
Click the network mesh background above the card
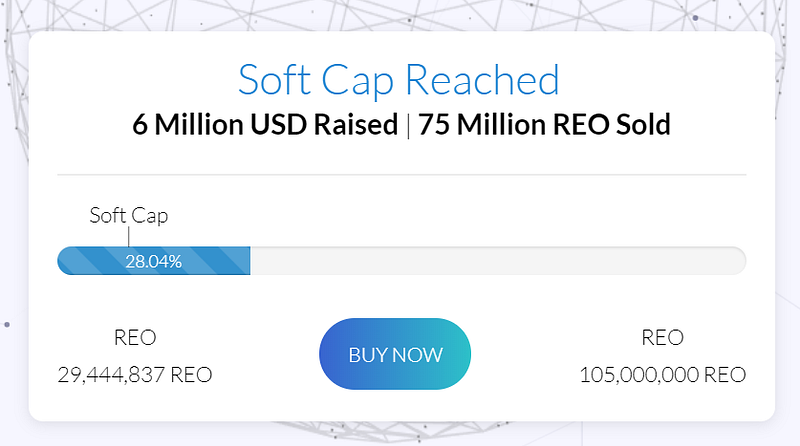pos(398,15)
